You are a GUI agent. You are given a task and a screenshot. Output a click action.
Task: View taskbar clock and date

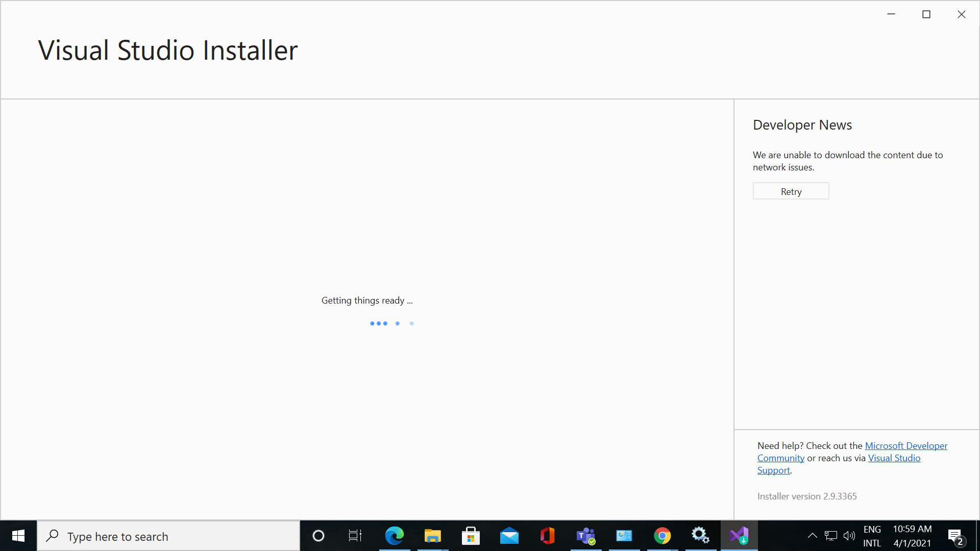(913, 536)
